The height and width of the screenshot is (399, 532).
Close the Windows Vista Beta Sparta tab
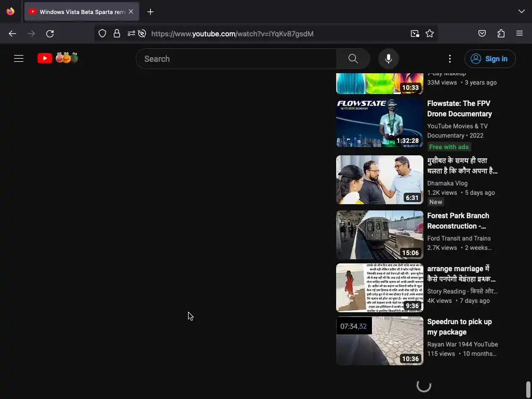click(x=131, y=11)
